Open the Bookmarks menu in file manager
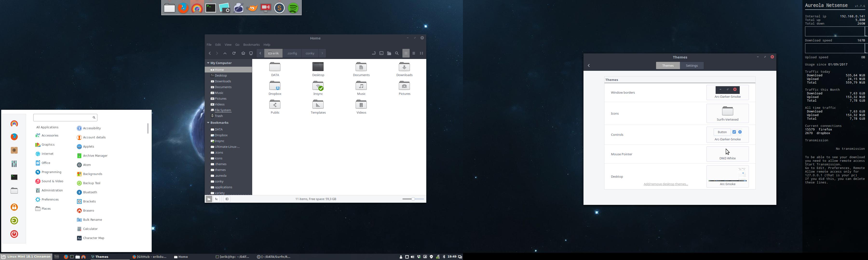 [251, 45]
